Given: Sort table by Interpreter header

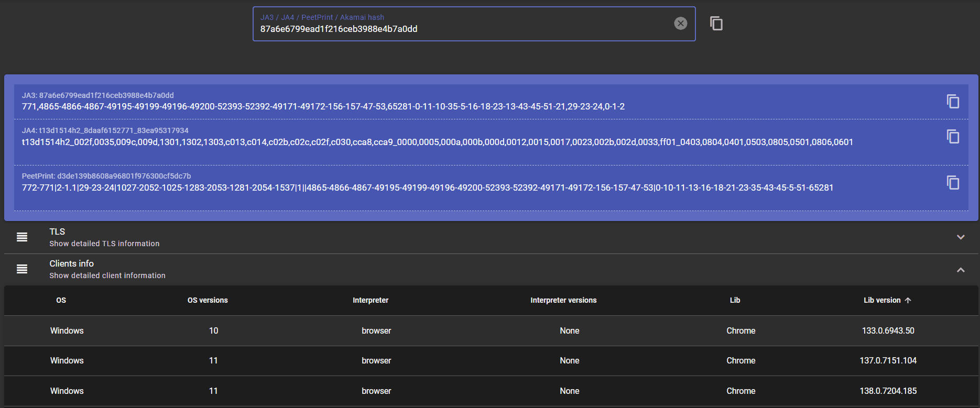Looking at the screenshot, I should (x=371, y=300).
